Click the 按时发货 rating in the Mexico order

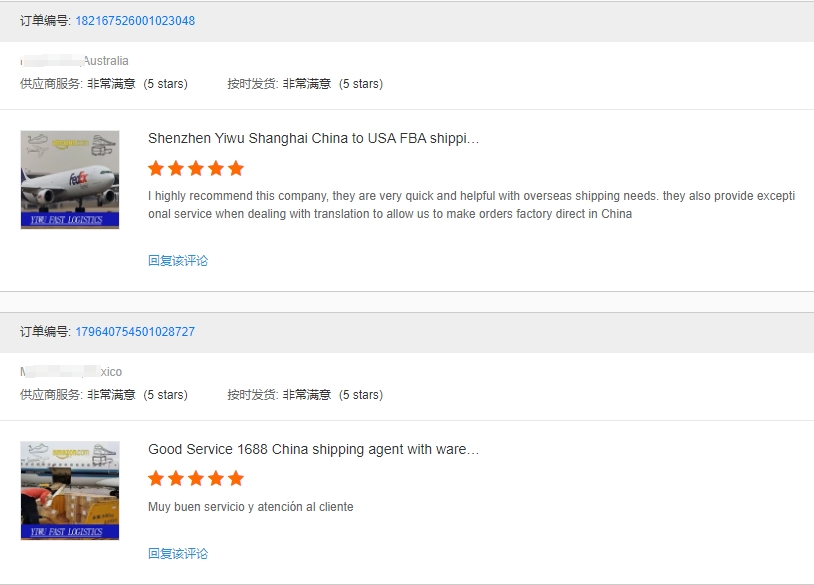pyautogui.click(x=305, y=395)
